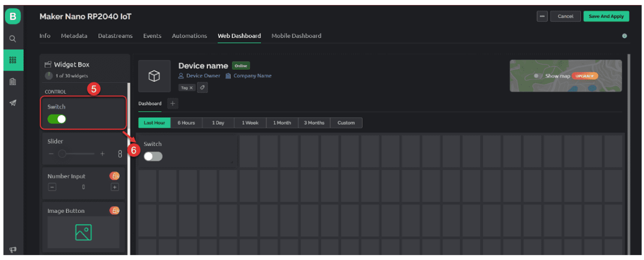Click the tag edit icon
The width and height of the screenshot is (644, 260).
pyautogui.click(x=202, y=87)
